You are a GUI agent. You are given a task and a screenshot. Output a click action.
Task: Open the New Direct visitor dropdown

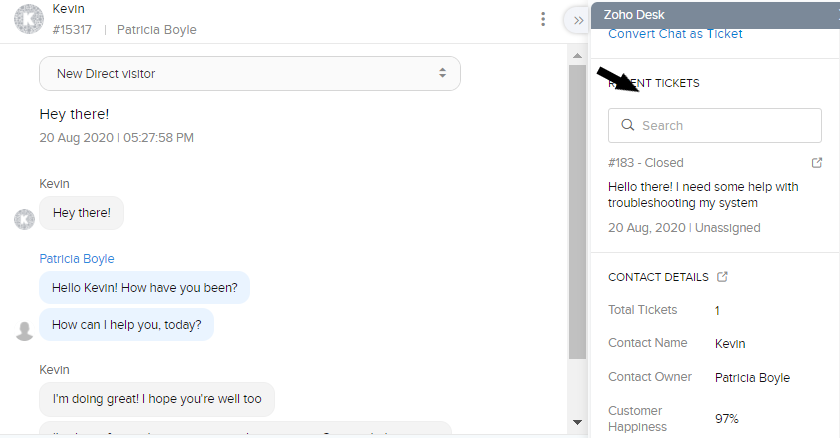[x=250, y=73]
